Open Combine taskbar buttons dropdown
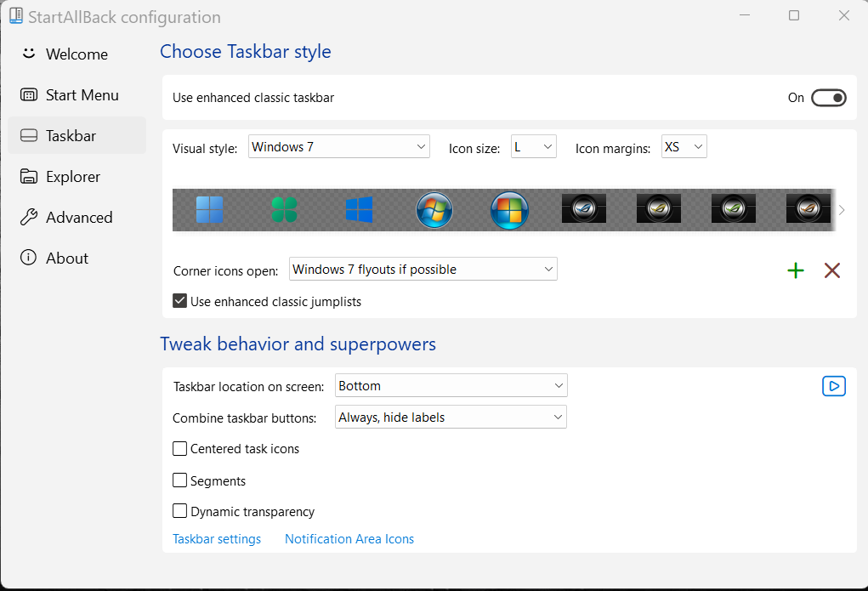Image resolution: width=868 pixels, height=591 pixels. tap(451, 417)
